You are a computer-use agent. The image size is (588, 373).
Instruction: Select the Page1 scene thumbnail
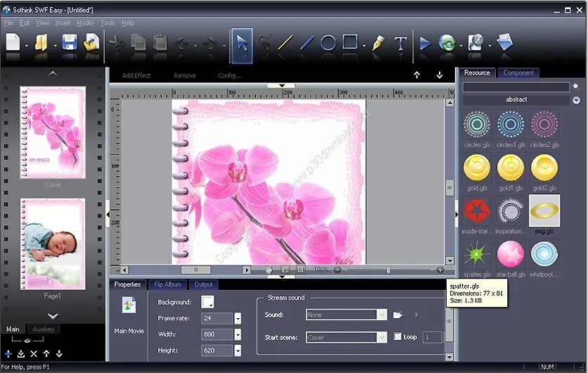[x=53, y=244]
